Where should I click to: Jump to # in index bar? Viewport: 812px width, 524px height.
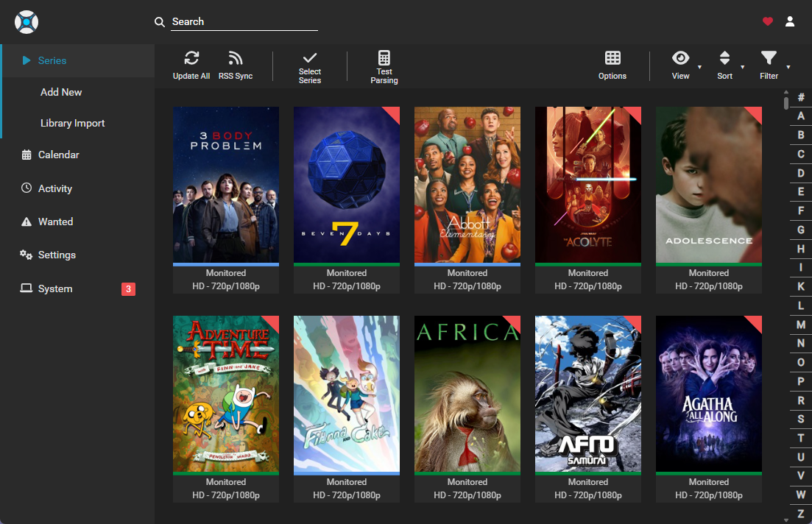tap(801, 97)
